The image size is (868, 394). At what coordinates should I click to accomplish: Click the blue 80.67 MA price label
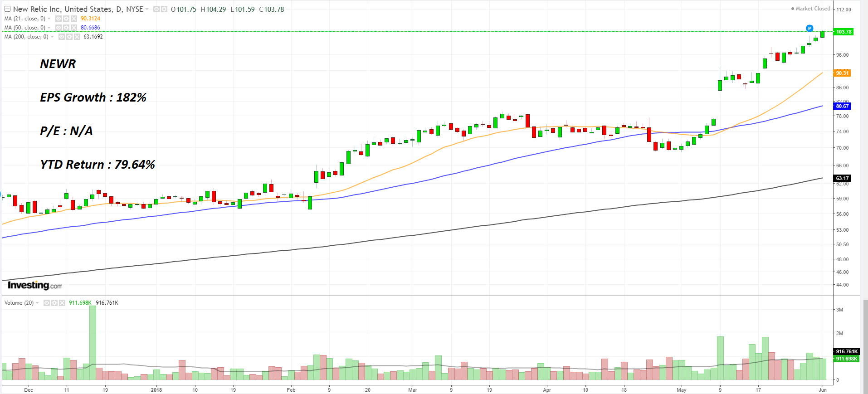tap(842, 106)
